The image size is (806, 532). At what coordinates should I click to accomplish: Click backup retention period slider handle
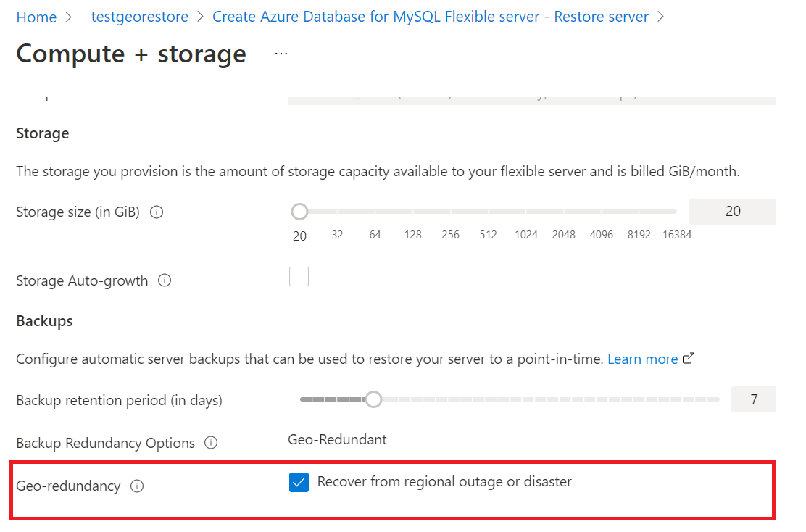point(373,399)
